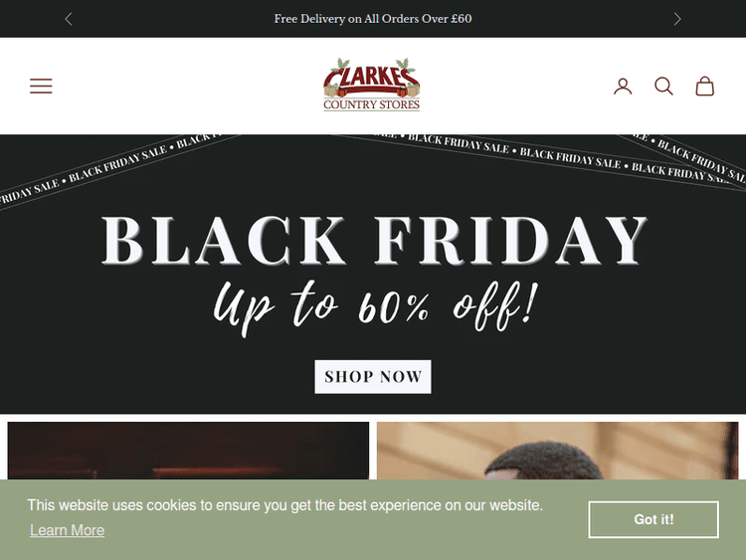Show next announcement with right arrow
The height and width of the screenshot is (560, 746).
(x=677, y=19)
